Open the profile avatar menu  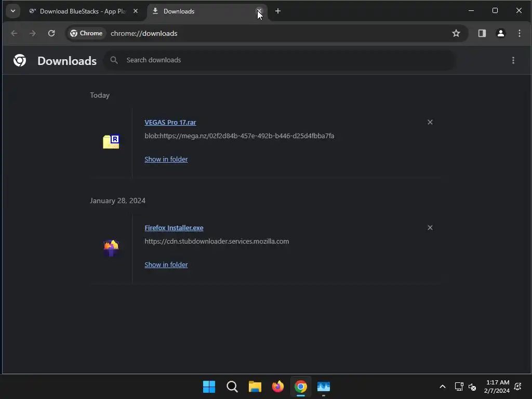pyautogui.click(x=500, y=33)
